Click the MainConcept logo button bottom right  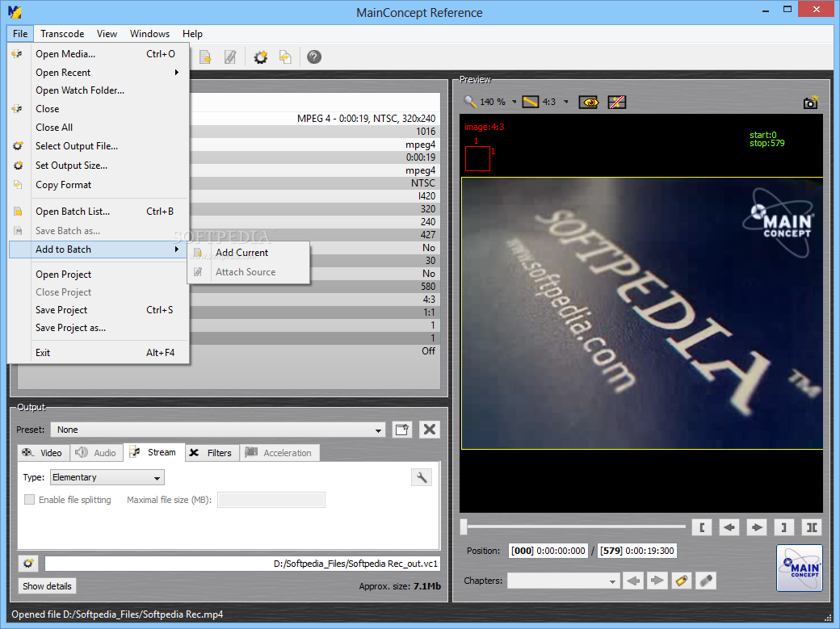800,568
